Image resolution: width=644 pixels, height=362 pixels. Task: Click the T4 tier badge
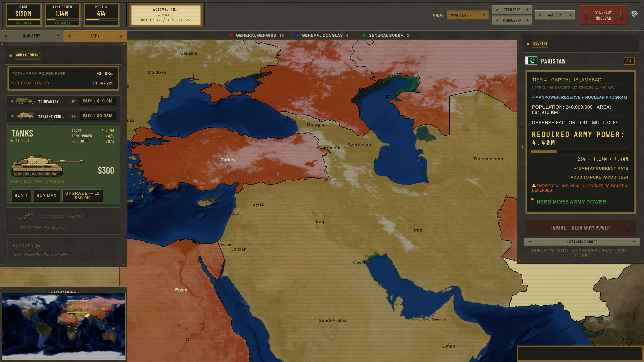point(629,61)
